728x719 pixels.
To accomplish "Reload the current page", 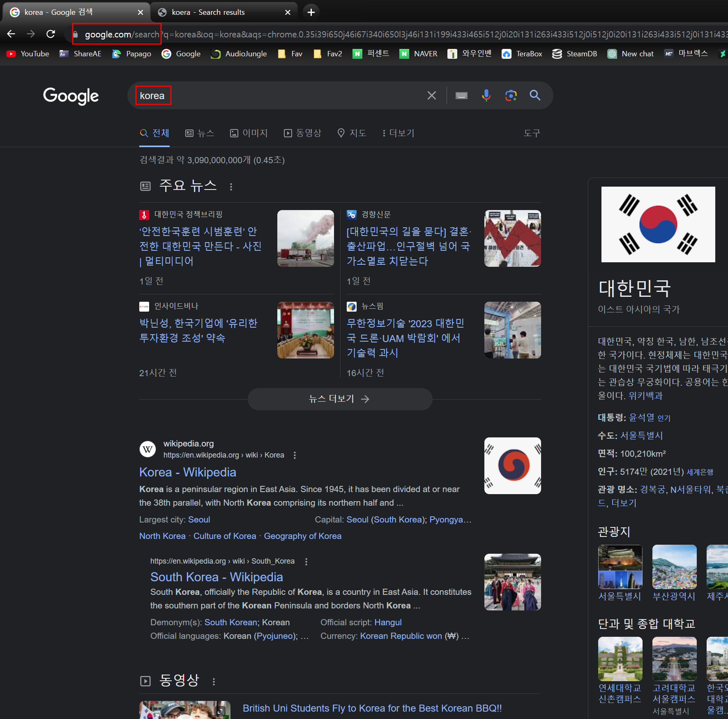I will (51, 34).
